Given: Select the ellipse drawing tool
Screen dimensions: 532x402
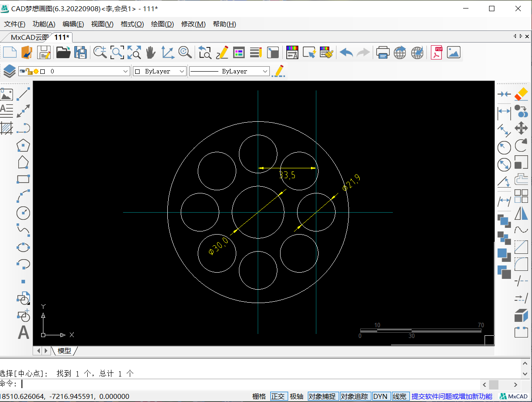Looking at the screenshot, I should [23, 247].
